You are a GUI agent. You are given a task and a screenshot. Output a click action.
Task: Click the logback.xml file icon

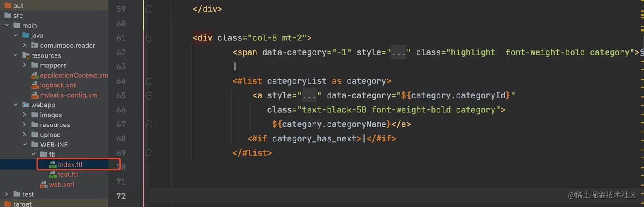[x=35, y=85]
